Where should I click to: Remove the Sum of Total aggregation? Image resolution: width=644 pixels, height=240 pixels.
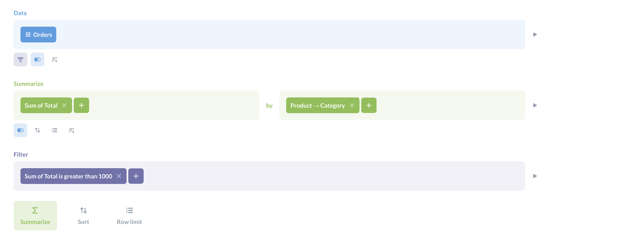65,105
